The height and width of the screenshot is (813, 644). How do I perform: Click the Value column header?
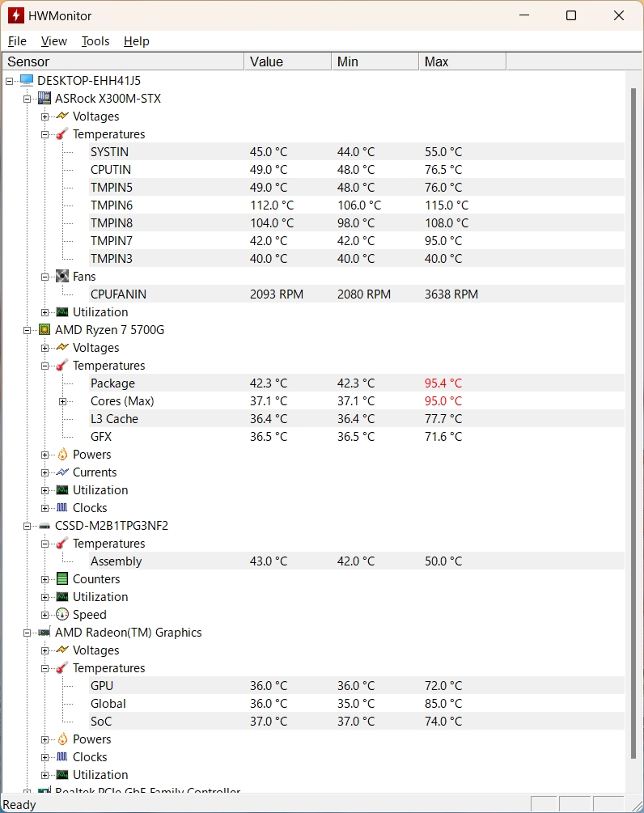(287, 61)
